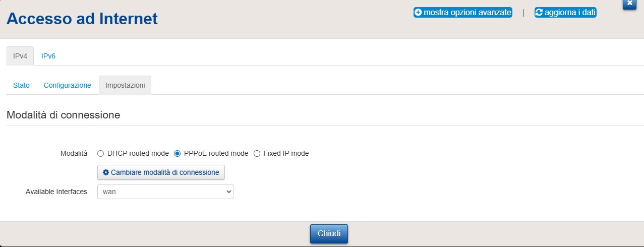Screen dimensions: 644x247
Task: Click the refresh arrows icon for aggiorna i dati
Action: 539,13
